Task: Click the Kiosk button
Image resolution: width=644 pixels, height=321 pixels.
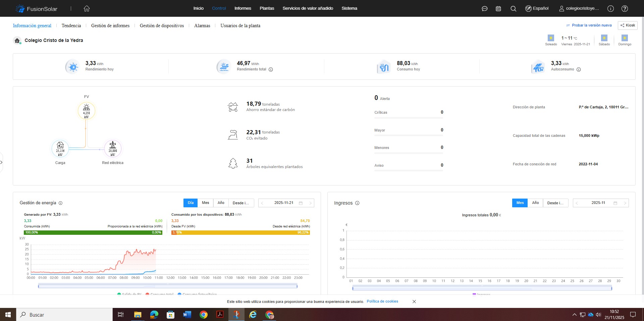Action: coord(628,25)
